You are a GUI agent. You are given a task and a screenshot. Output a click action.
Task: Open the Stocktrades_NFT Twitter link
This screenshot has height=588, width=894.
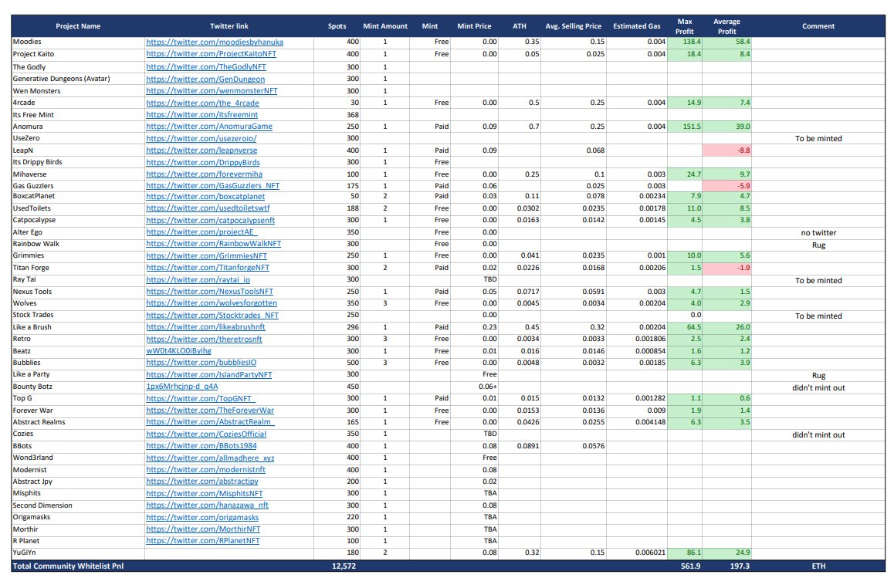point(212,316)
